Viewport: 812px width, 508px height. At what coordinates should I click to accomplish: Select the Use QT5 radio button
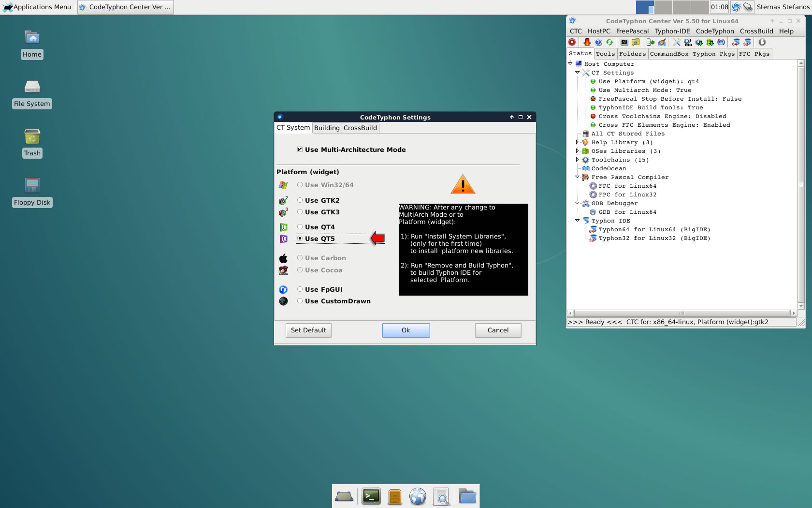300,239
